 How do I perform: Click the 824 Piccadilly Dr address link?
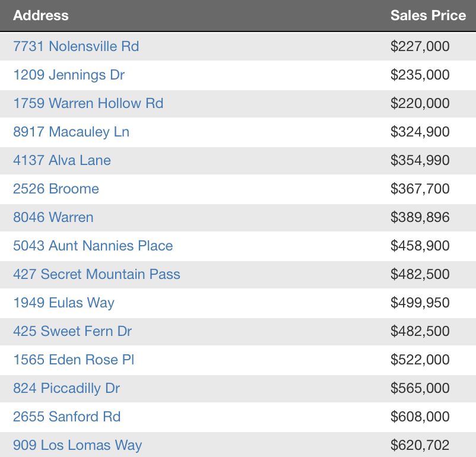[x=66, y=388]
